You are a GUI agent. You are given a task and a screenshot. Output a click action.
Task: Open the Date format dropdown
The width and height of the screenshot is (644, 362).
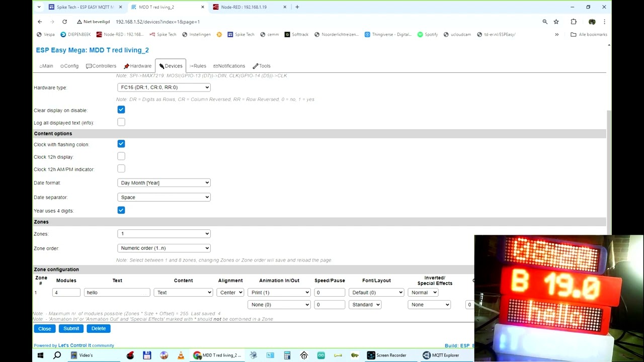pyautogui.click(x=164, y=183)
